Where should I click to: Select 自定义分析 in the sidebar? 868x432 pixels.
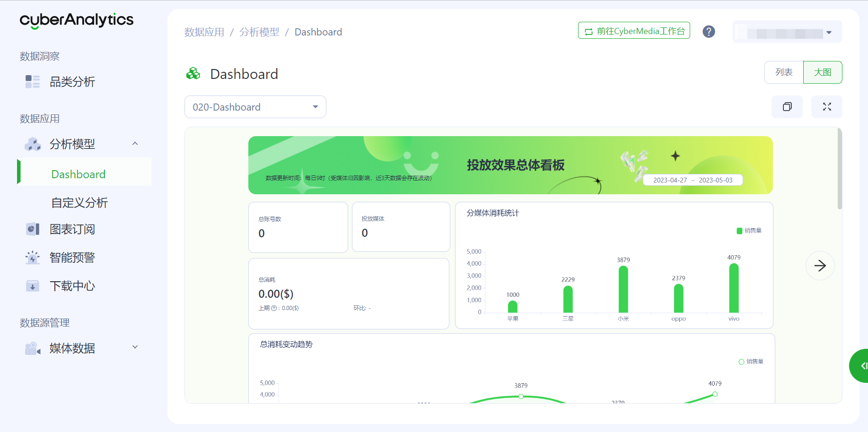tap(79, 203)
